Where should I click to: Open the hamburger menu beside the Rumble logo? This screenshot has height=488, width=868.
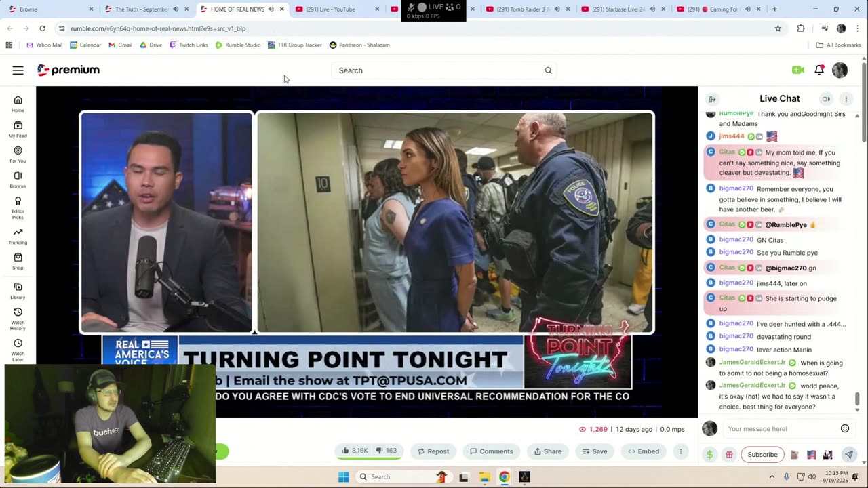point(18,70)
